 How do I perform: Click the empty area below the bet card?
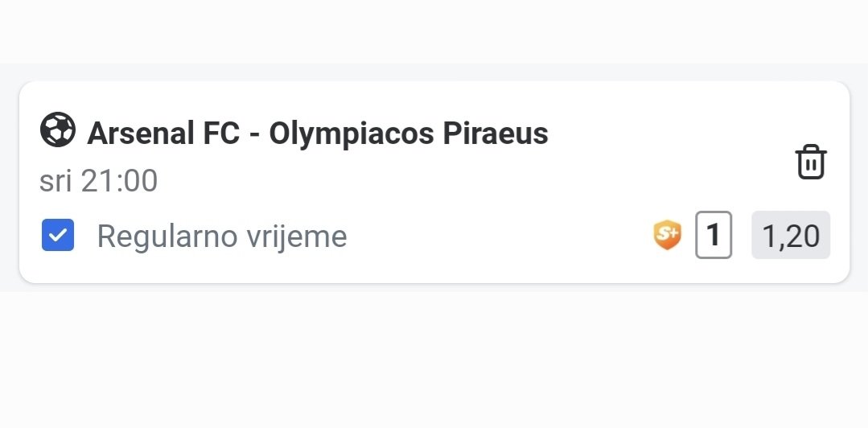pos(434,360)
